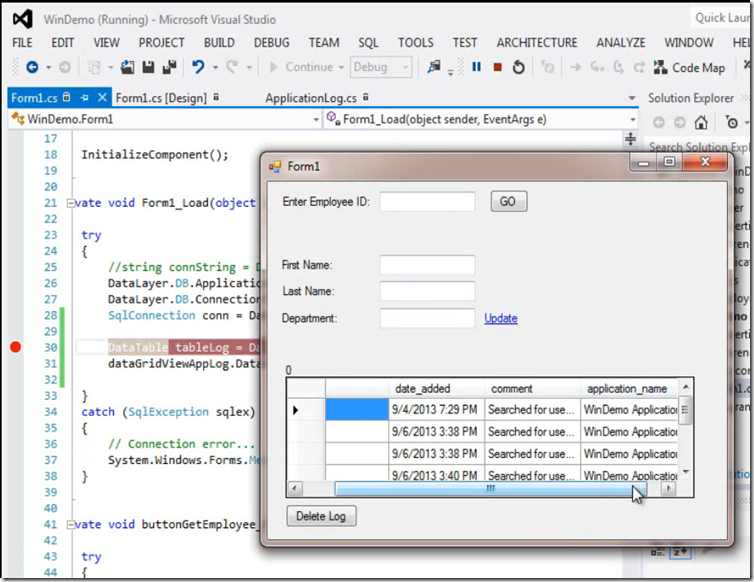Open the TEAM menu
The width and height of the screenshot is (754, 582).
click(x=324, y=42)
